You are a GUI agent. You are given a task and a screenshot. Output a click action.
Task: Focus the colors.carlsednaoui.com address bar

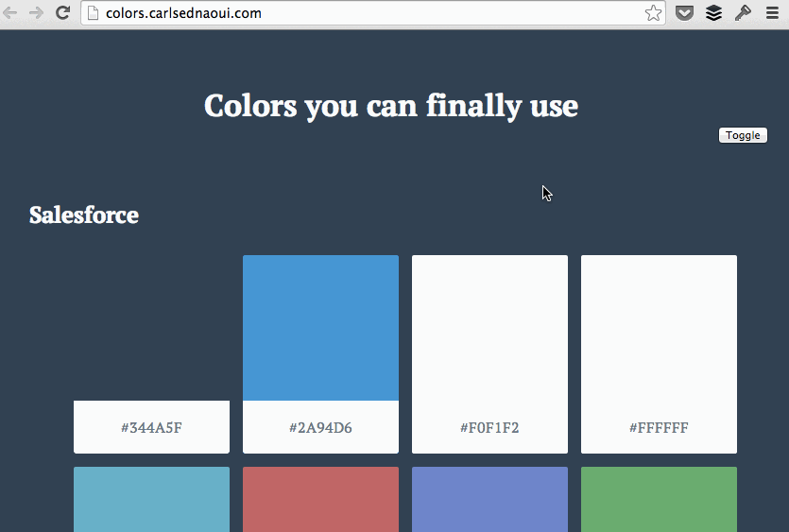373,13
